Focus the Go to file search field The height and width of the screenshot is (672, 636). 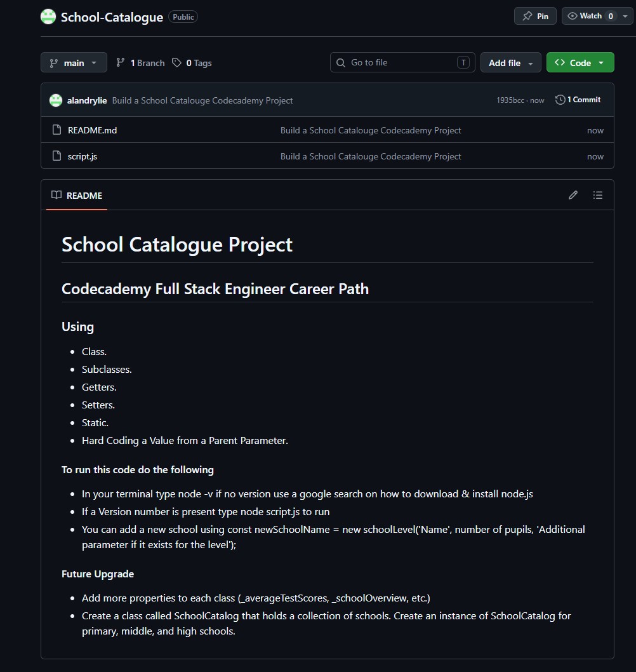402,63
